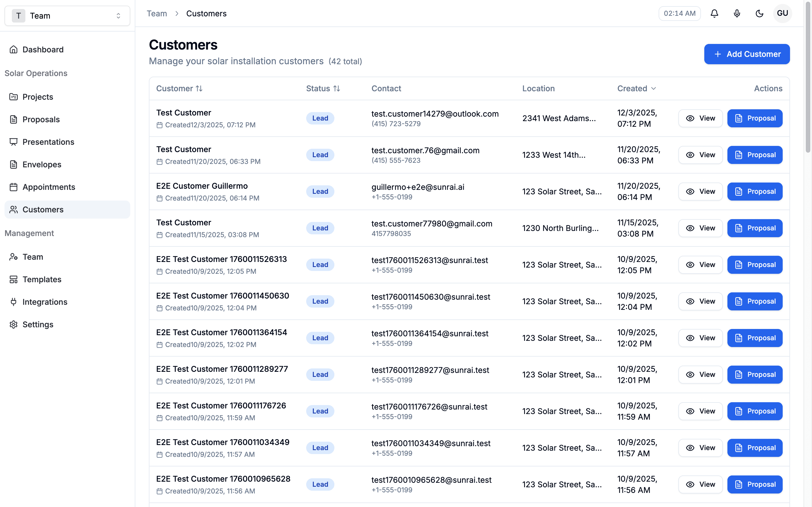Click the Created column sort chevron
This screenshot has width=812, height=507.
pyautogui.click(x=653, y=88)
